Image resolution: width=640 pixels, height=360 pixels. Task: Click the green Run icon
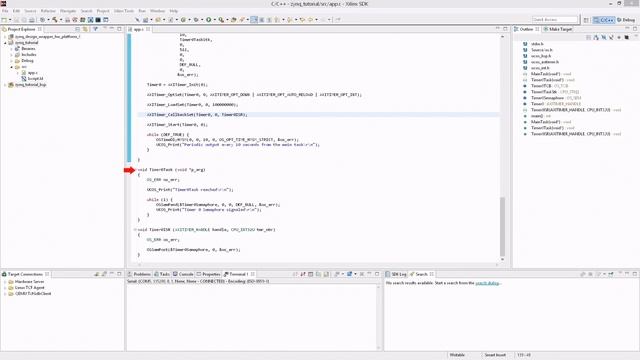click(209, 20)
